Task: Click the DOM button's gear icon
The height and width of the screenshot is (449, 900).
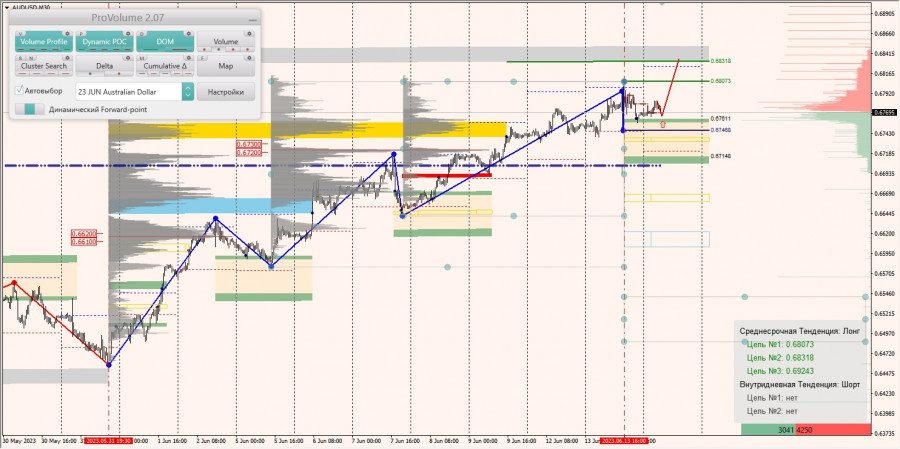Action: (189, 33)
